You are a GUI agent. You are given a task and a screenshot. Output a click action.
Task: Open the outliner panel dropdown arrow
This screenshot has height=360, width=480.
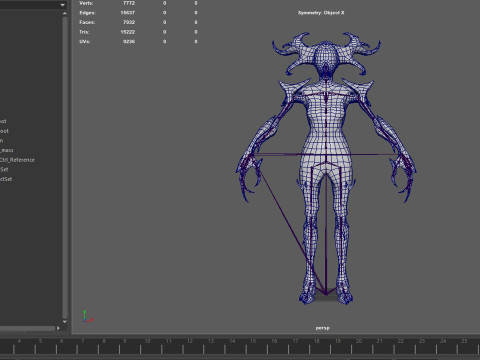pyautogui.click(x=63, y=5)
